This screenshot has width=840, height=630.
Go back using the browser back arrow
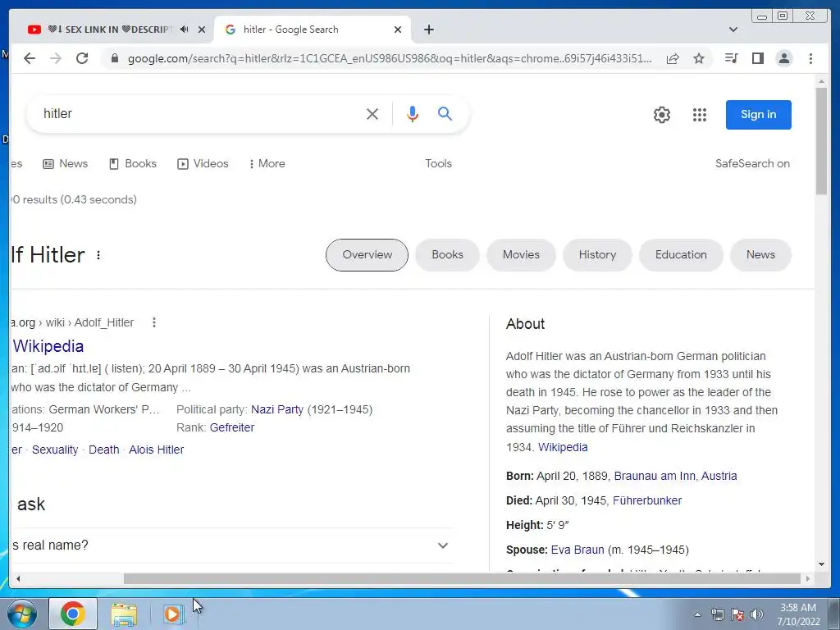pyautogui.click(x=30, y=58)
